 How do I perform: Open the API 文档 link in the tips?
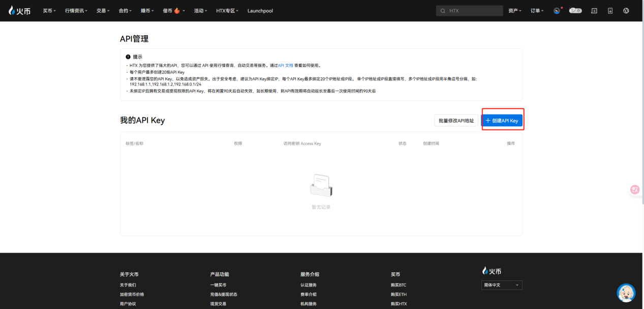pyautogui.click(x=286, y=66)
